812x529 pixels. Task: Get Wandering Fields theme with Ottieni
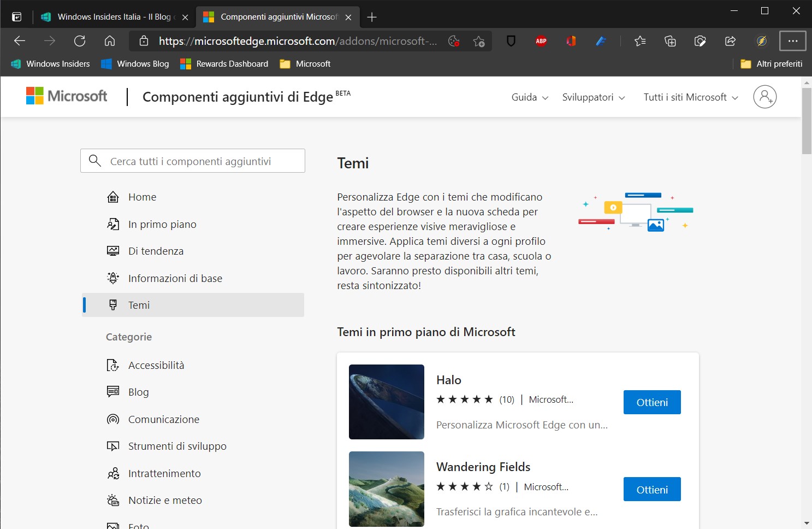[652, 490]
